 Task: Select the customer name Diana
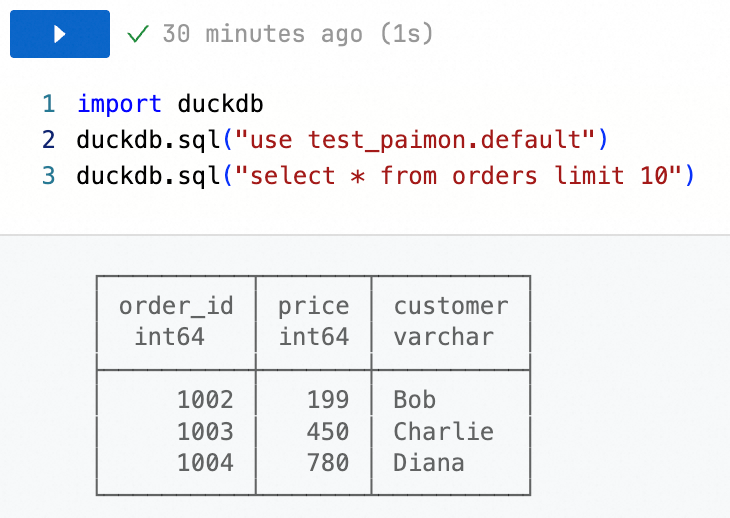tap(429, 463)
